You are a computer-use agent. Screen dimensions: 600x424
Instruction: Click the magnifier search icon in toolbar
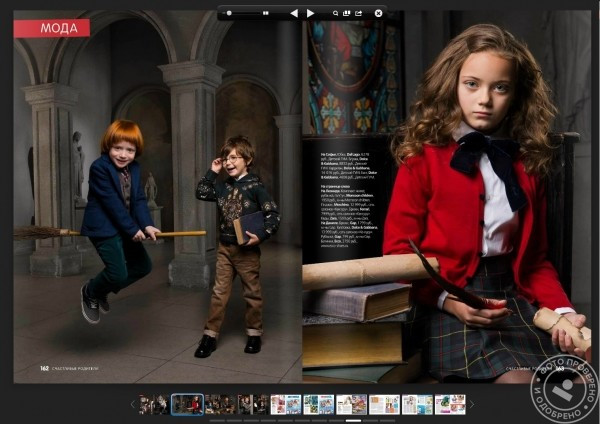[334, 13]
